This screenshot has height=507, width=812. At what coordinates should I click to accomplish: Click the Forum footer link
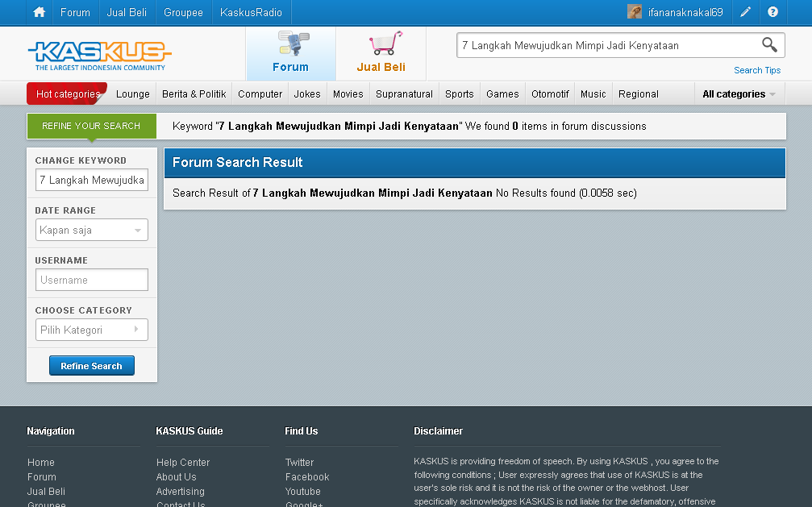(41, 477)
